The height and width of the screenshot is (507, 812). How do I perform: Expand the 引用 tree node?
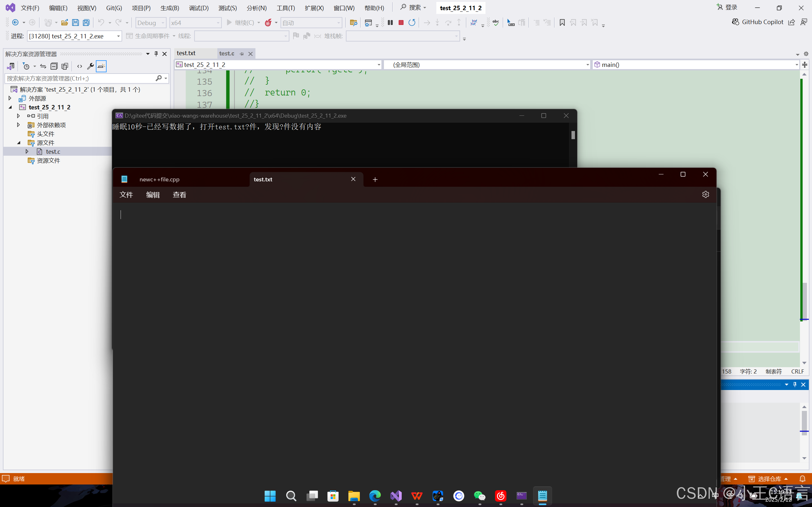click(18, 116)
